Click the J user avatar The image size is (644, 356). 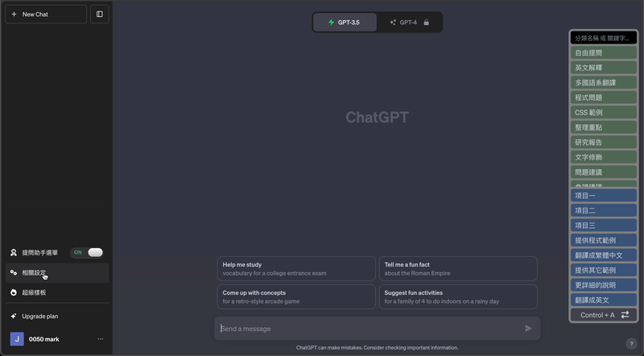(x=17, y=339)
